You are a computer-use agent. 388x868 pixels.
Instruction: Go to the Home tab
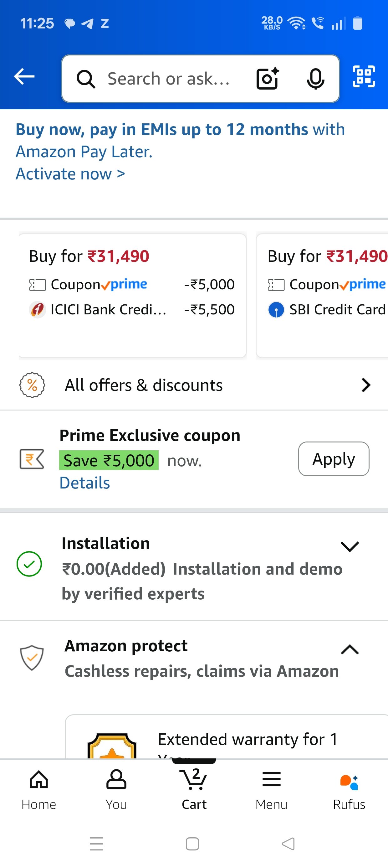point(39,789)
